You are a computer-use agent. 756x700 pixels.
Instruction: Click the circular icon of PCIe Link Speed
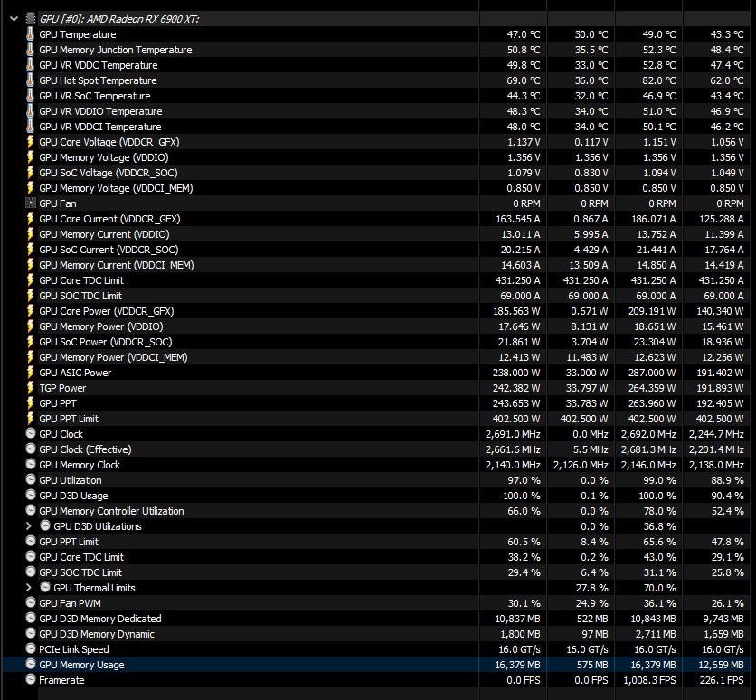(31, 648)
